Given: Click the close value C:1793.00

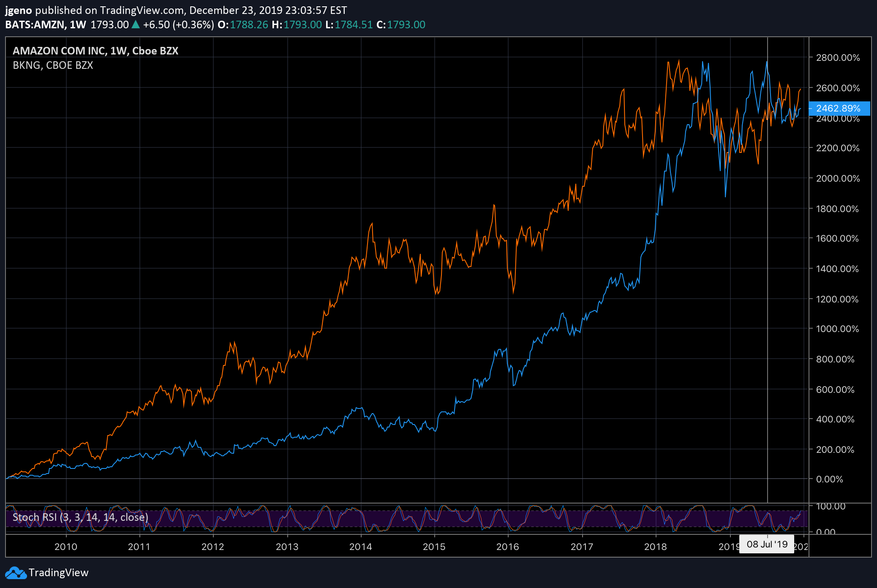Looking at the screenshot, I should 401,25.
